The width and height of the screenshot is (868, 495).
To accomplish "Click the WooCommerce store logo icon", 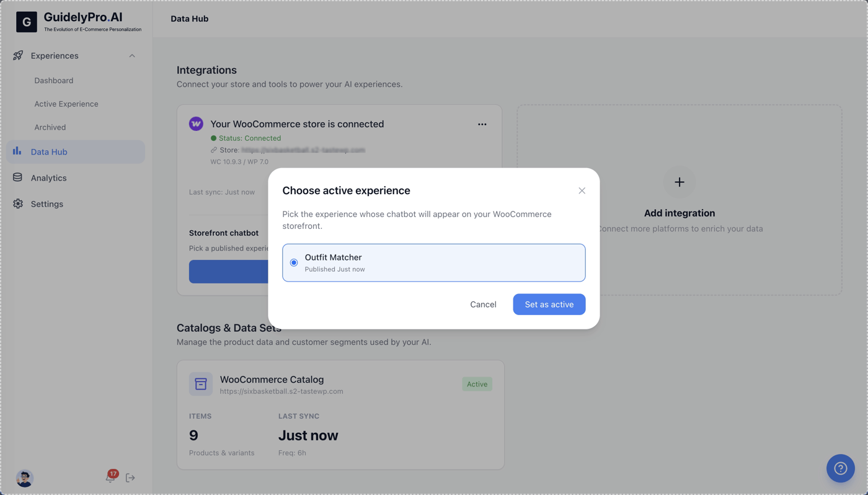I will click(196, 124).
